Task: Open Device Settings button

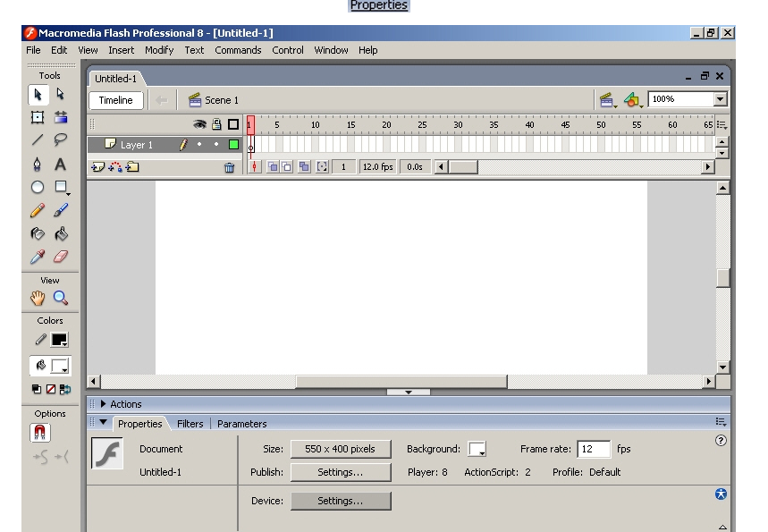Action: pyautogui.click(x=341, y=501)
